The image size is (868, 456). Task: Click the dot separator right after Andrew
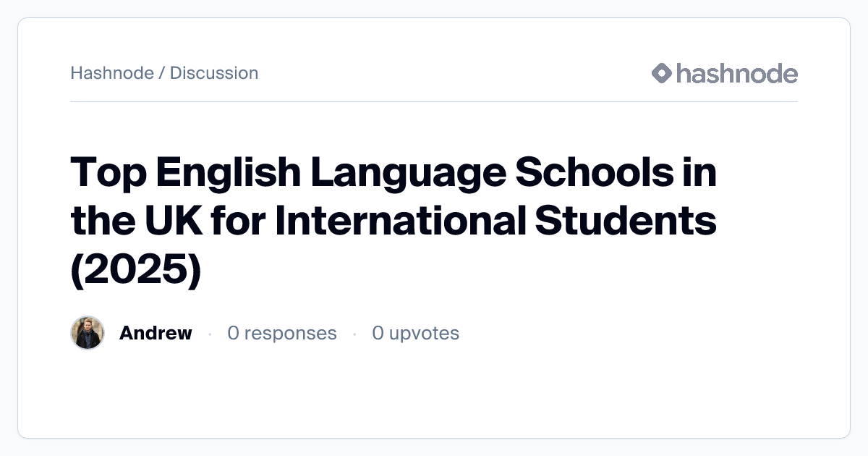pyautogui.click(x=210, y=334)
